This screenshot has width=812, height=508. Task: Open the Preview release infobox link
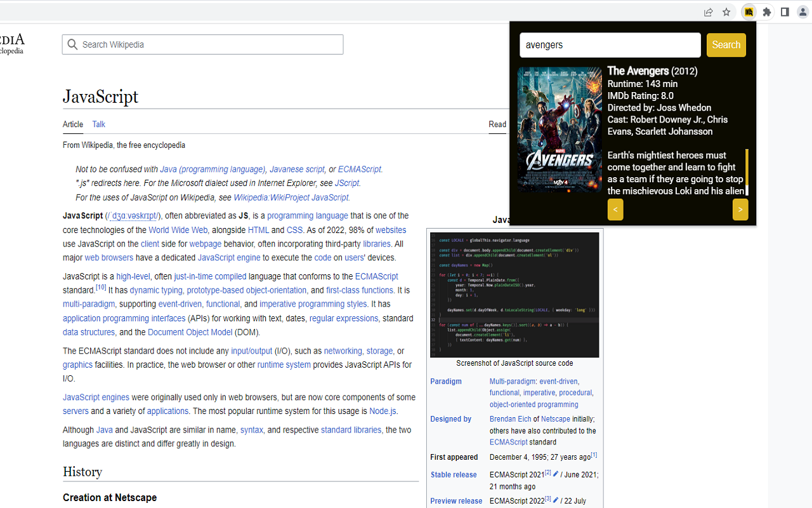[456, 501]
